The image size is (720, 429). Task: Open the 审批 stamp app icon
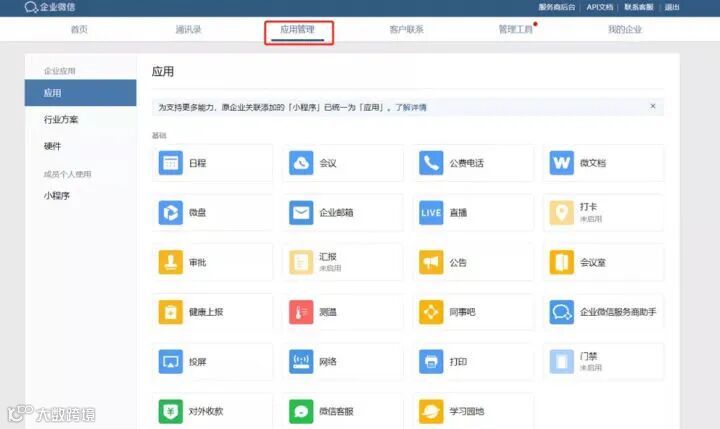(170, 262)
